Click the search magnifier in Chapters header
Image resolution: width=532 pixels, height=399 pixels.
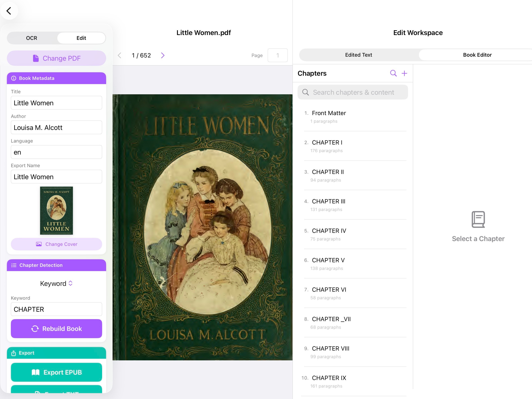(393, 73)
